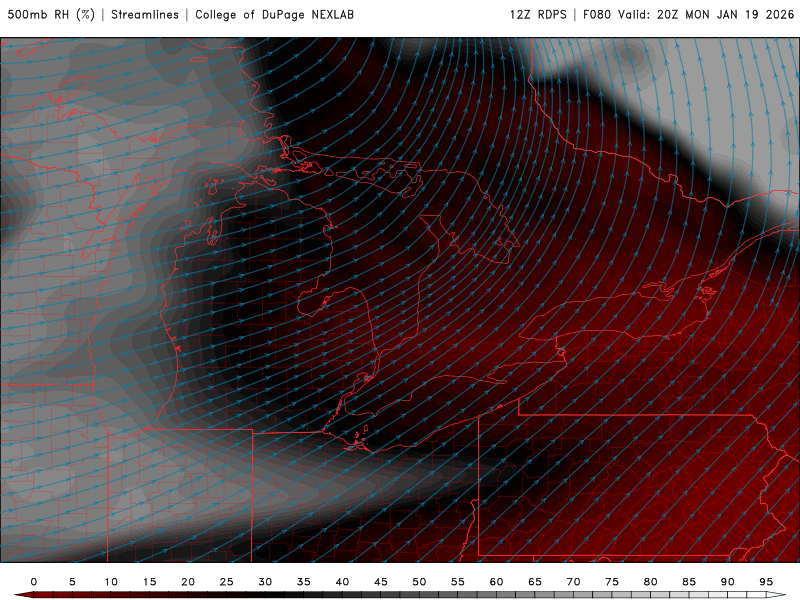Viewport: 800px width, 600px height.
Task: Click the "50" label on color scale
Action: tap(419, 582)
